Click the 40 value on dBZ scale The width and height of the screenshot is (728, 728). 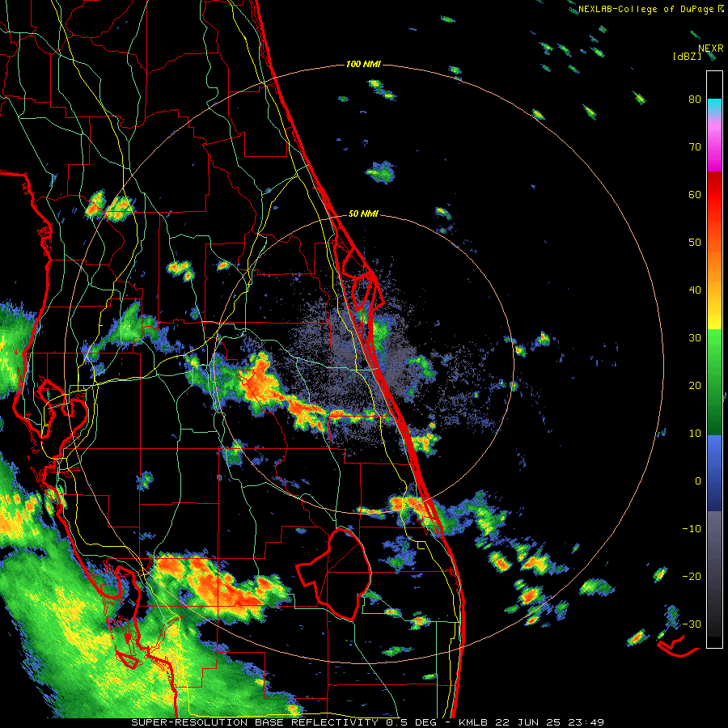695,290
